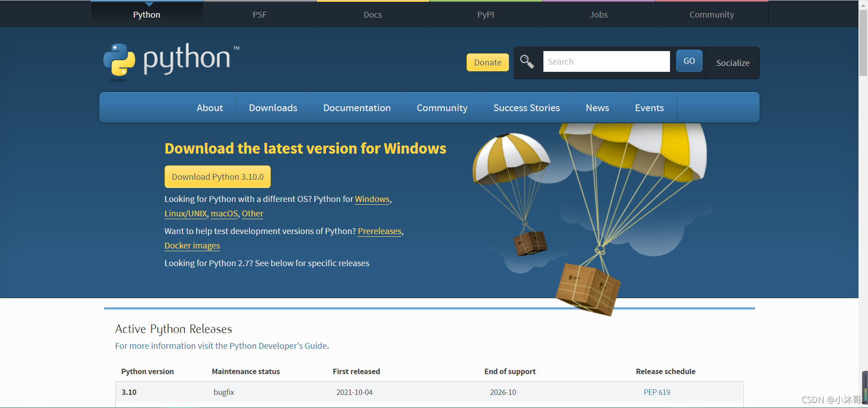Viewport: 868px width, 408px height.
Task: Open the PSF tab in the top bar
Action: pos(259,14)
